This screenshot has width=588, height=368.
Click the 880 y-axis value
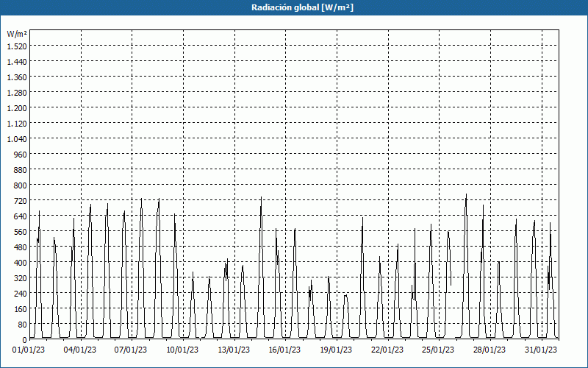click(21, 170)
